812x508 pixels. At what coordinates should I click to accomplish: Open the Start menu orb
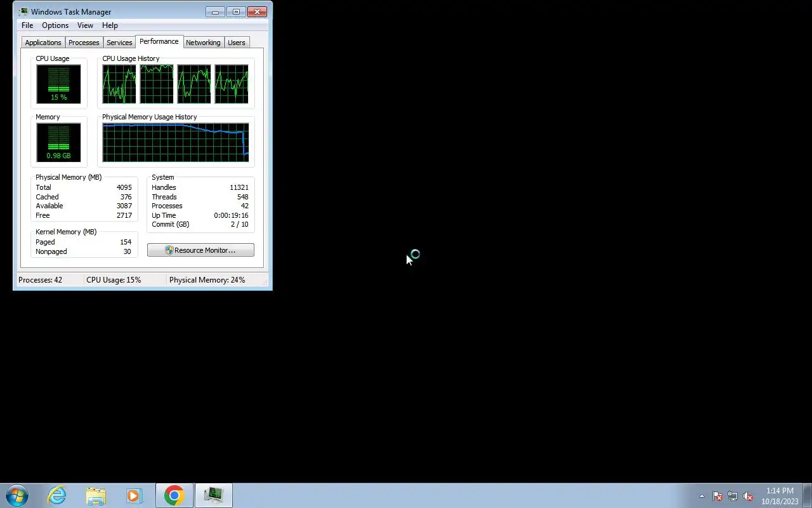coord(17,495)
